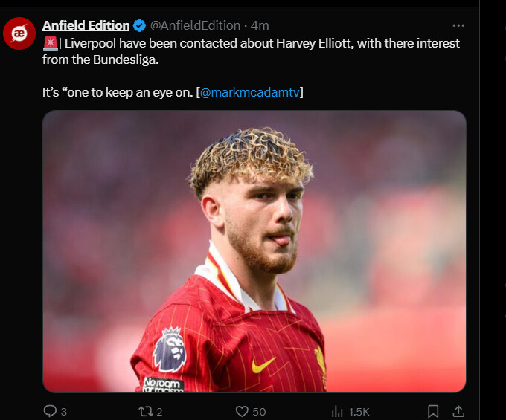506x420 pixels.
Task: Click the siren emoji in tweet
Action: [x=51, y=44]
